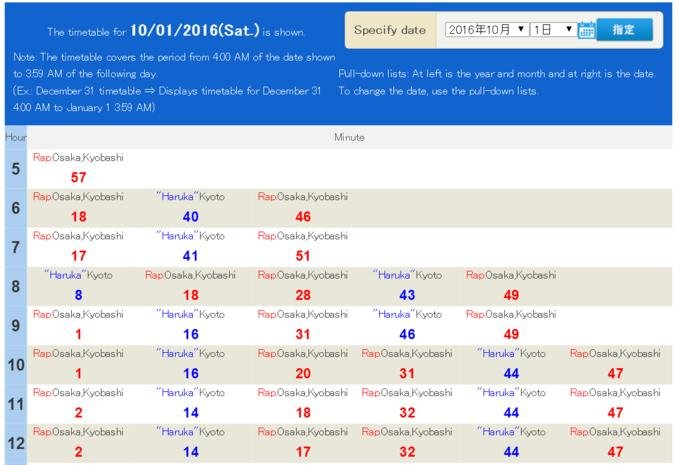Pick the 8:43 Haruka Kyoto departure

[x=407, y=295]
